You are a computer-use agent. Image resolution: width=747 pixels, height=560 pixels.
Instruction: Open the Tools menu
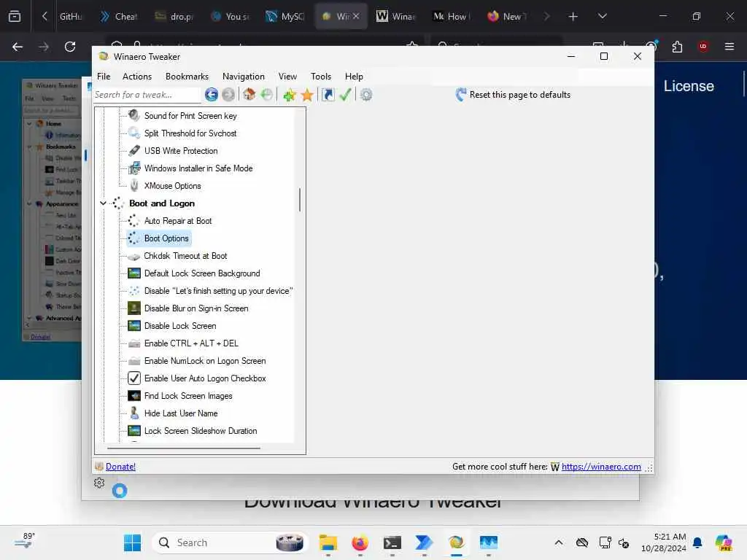coord(321,76)
